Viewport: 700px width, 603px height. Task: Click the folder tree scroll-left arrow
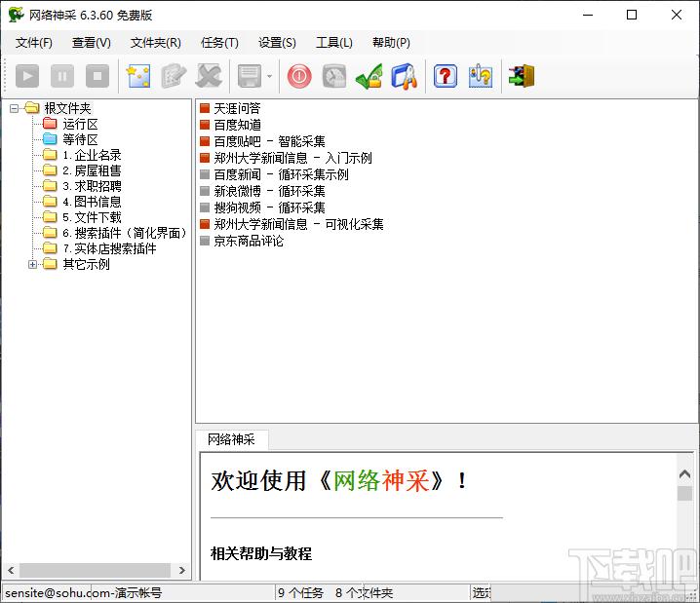11,570
